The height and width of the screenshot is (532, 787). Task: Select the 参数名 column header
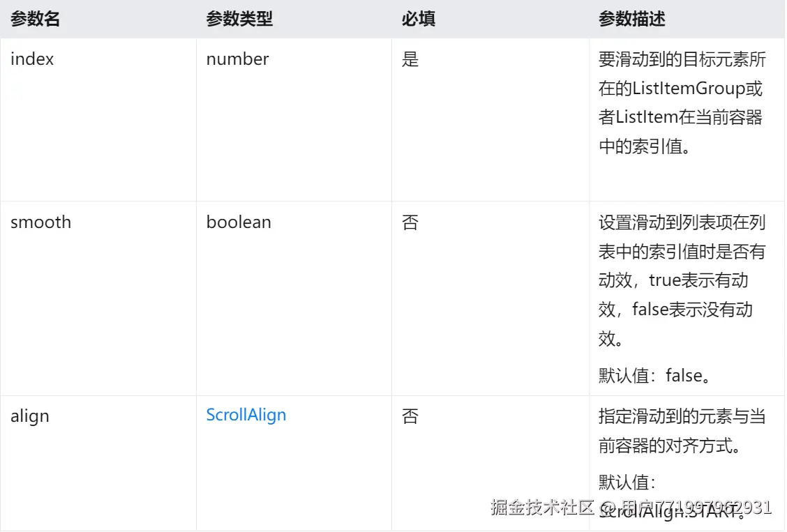click(x=35, y=19)
